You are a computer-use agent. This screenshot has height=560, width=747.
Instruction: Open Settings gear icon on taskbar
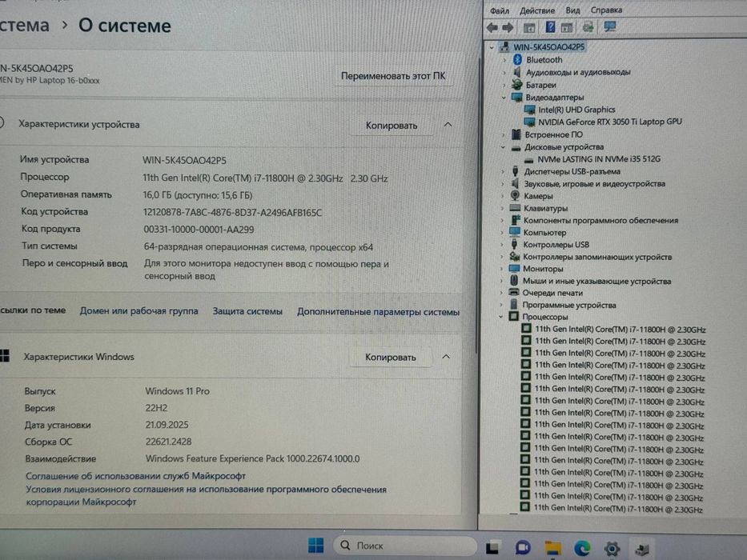pos(612,549)
